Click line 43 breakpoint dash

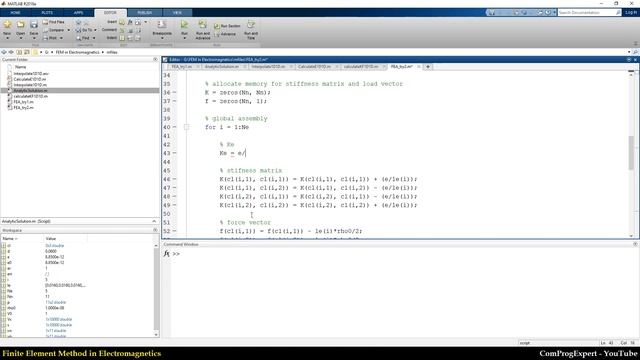(x=175, y=153)
